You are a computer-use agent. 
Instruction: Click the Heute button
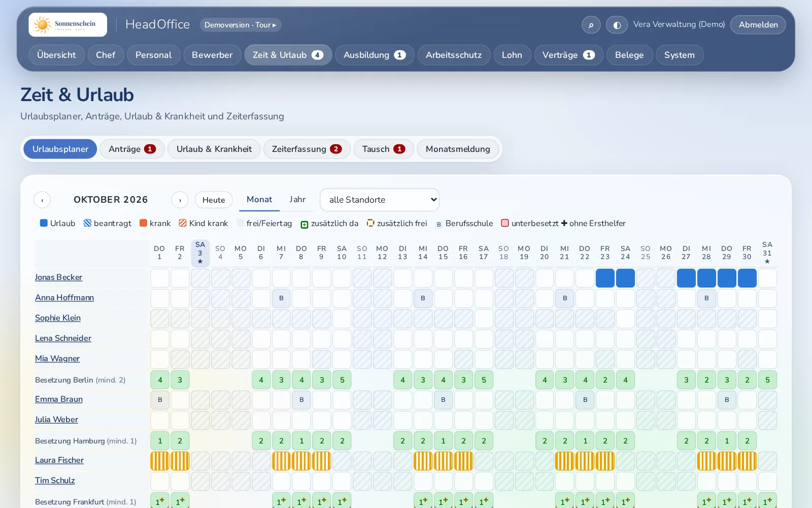pyautogui.click(x=214, y=200)
